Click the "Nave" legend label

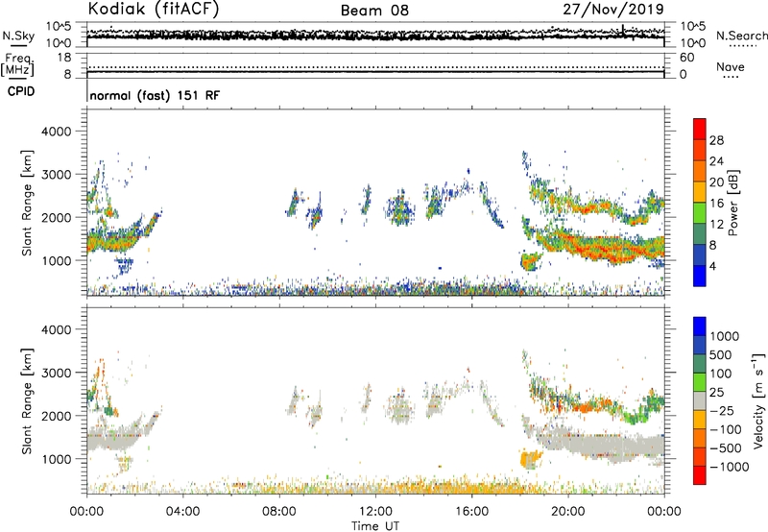tap(731, 66)
